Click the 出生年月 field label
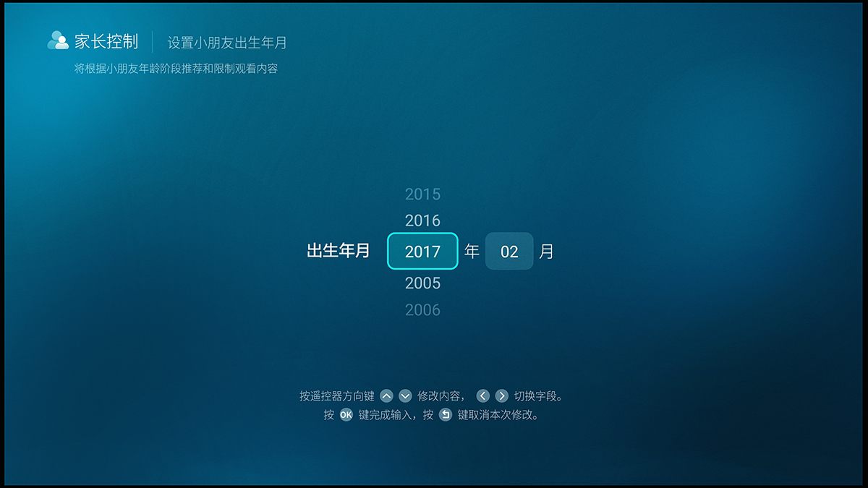The height and width of the screenshot is (488, 868). pyautogui.click(x=337, y=251)
